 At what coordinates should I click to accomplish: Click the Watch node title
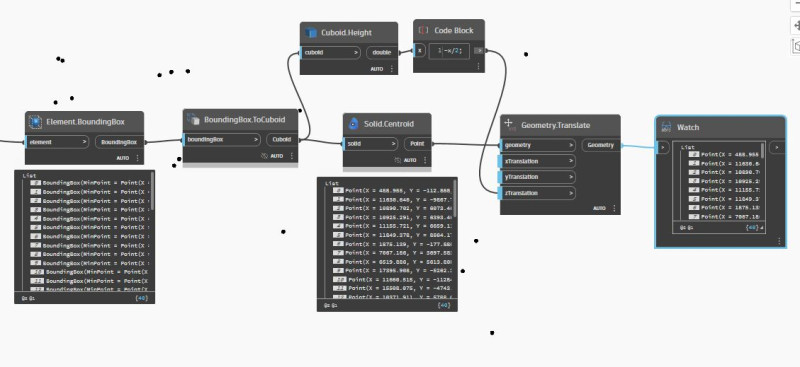(688, 127)
